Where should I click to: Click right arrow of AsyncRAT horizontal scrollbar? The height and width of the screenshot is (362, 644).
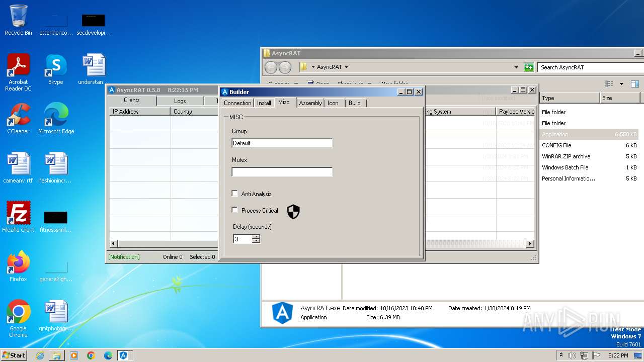530,244
